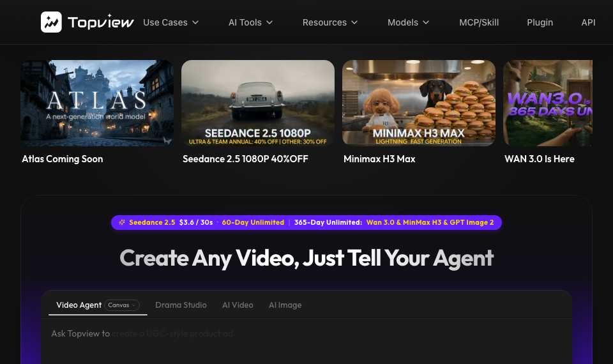The height and width of the screenshot is (364, 613).
Task: Expand the Resources menu chevron
Action: click(x=354, y=22)
